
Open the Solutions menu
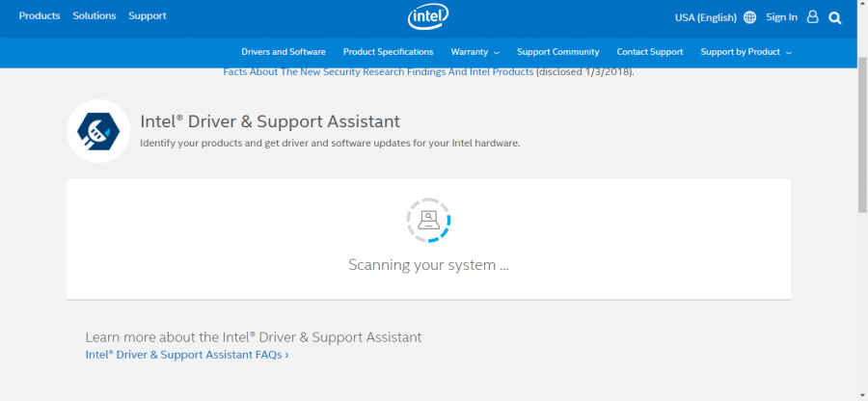(95, 16)
